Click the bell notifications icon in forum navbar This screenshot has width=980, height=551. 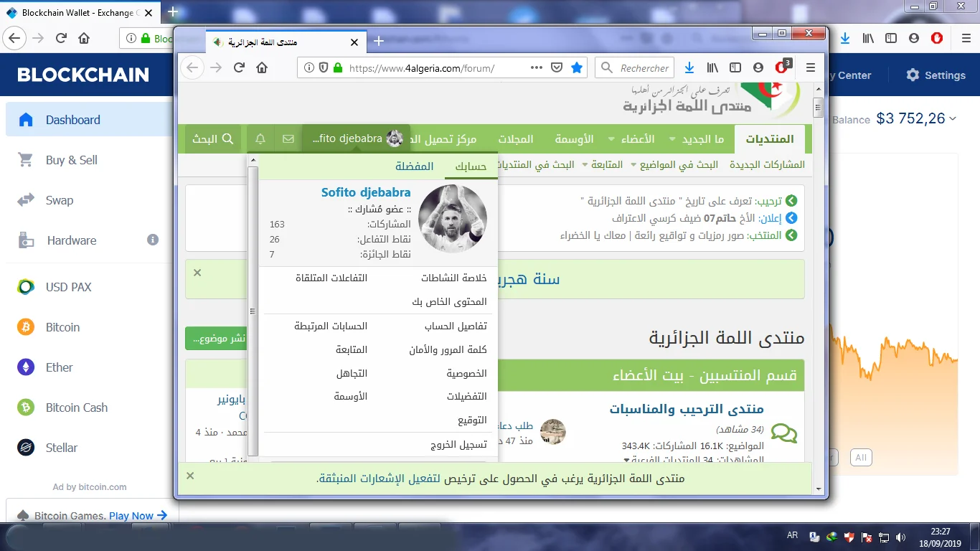point(260,139)
